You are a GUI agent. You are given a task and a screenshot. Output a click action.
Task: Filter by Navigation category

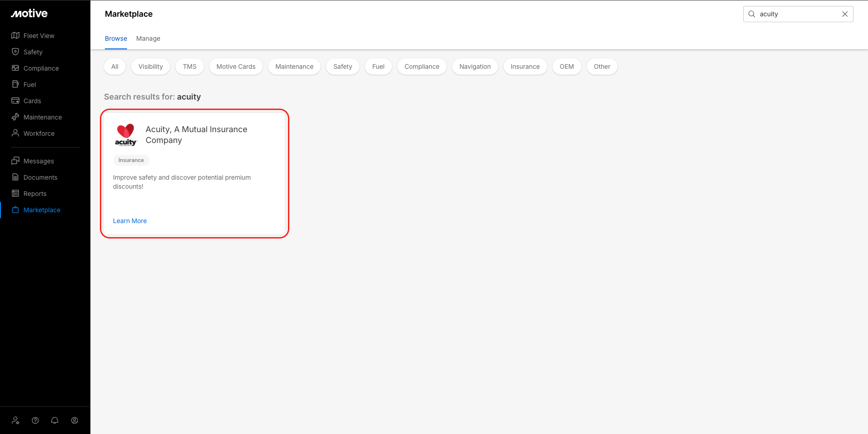pos(475,67)
